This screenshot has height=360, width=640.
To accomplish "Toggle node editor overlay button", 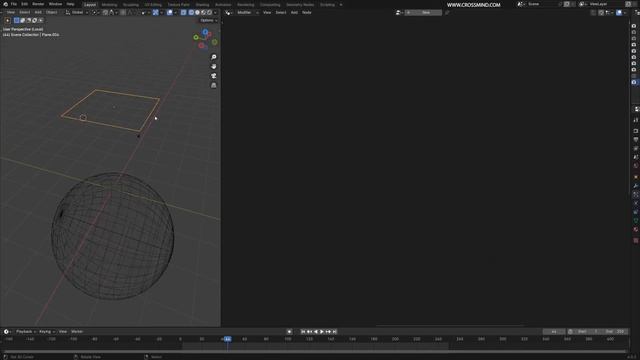I will coord(619,13).
